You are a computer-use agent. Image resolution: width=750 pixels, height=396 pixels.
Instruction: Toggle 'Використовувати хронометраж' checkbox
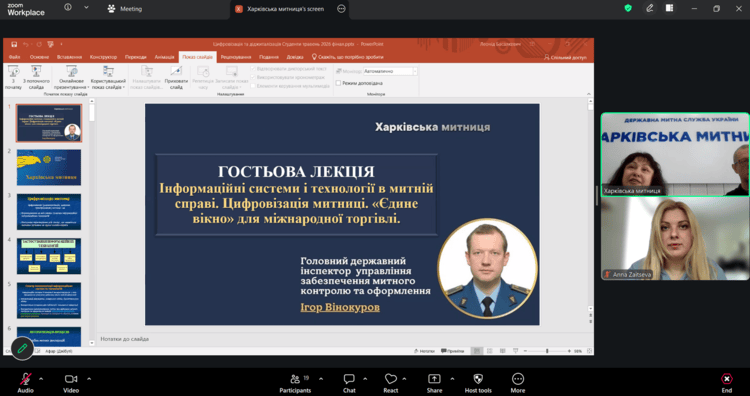point(254,77)
